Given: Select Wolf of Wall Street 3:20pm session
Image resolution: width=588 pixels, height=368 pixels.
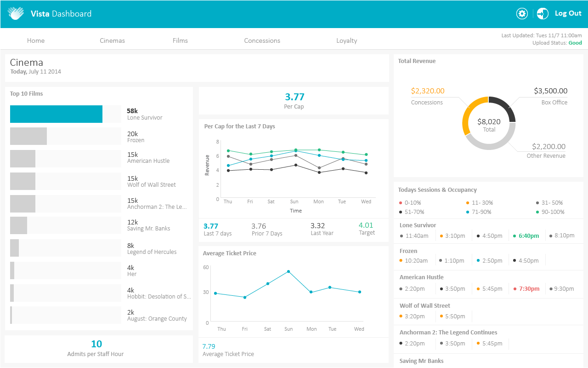Looking at the screenshot, I should click(413, 316).
